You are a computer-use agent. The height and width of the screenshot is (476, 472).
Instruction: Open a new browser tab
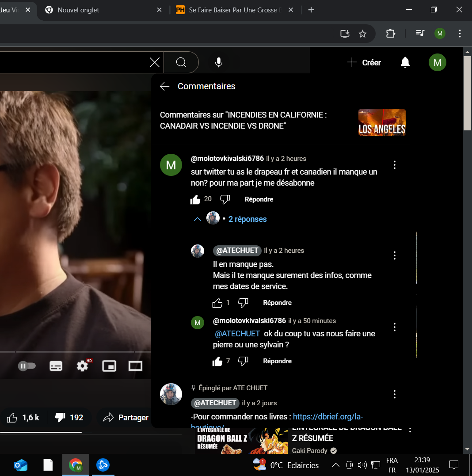(x=311, y=10)
